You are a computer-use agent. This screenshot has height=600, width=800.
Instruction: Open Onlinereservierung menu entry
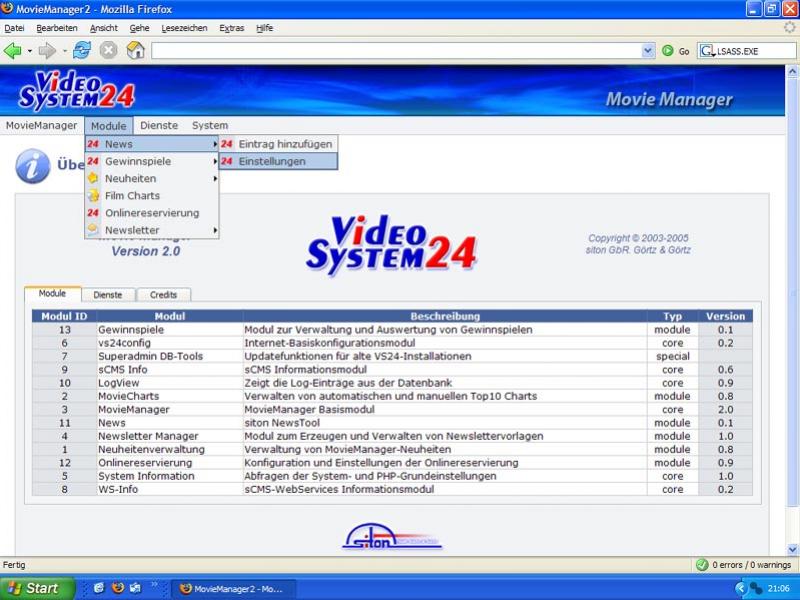click(152, 213)
